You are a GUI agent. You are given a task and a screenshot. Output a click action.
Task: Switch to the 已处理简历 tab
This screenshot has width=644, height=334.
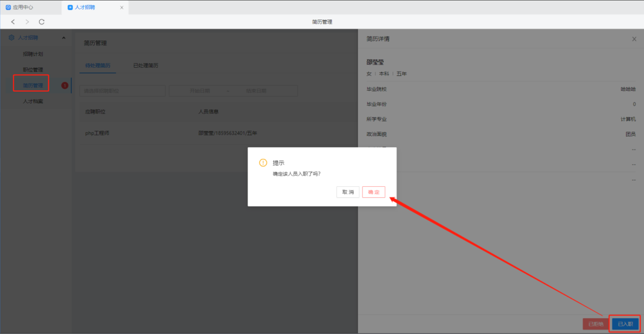point(146,66)
